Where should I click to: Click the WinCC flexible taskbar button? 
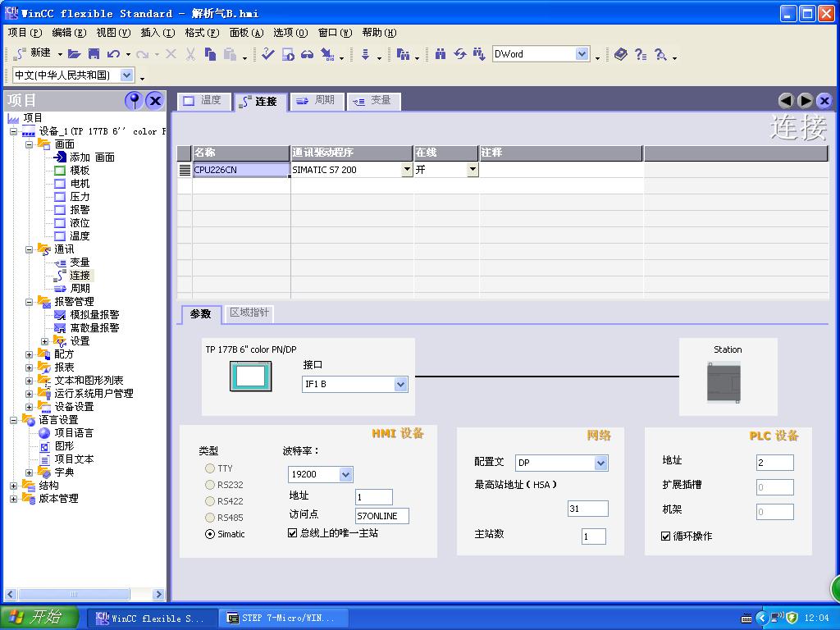[x=153, y=619]
